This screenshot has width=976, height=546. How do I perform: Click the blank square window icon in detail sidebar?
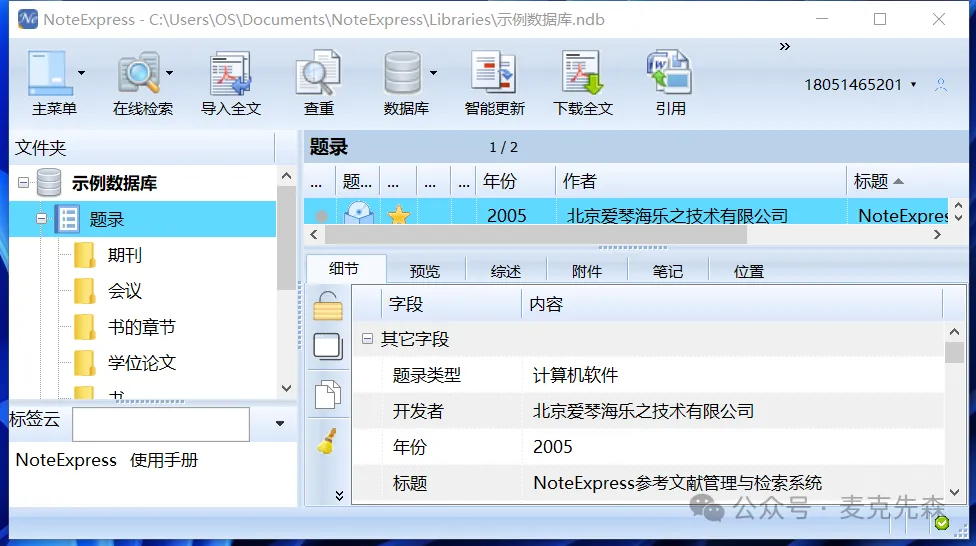[328, 346]
